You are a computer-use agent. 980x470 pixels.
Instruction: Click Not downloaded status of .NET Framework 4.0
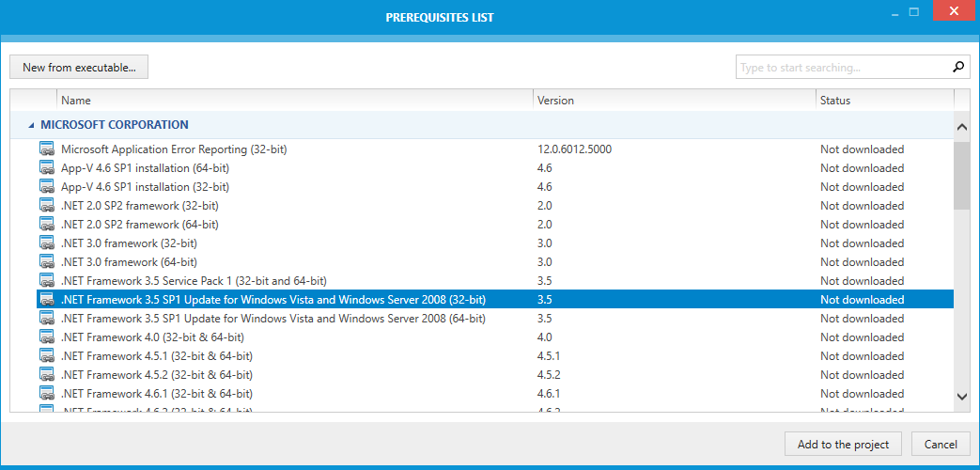pyautogui.click(x=863, y=337)
